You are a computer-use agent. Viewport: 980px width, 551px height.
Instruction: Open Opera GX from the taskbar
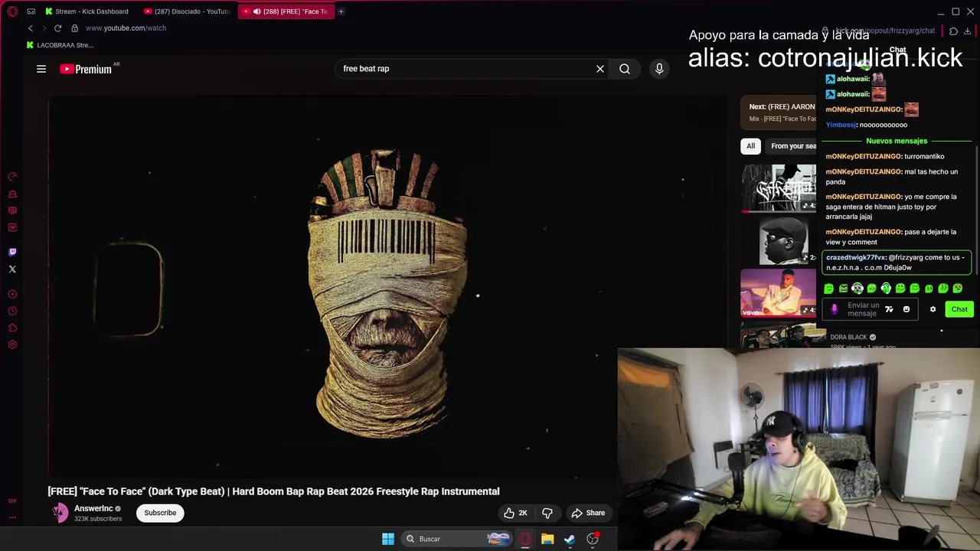point(525,539)
